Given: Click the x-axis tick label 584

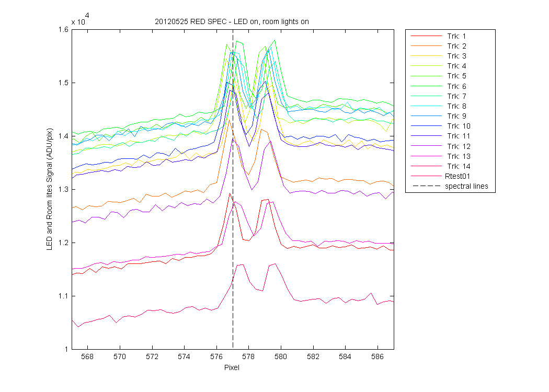Looking at the screenshot, I should 345,356.
